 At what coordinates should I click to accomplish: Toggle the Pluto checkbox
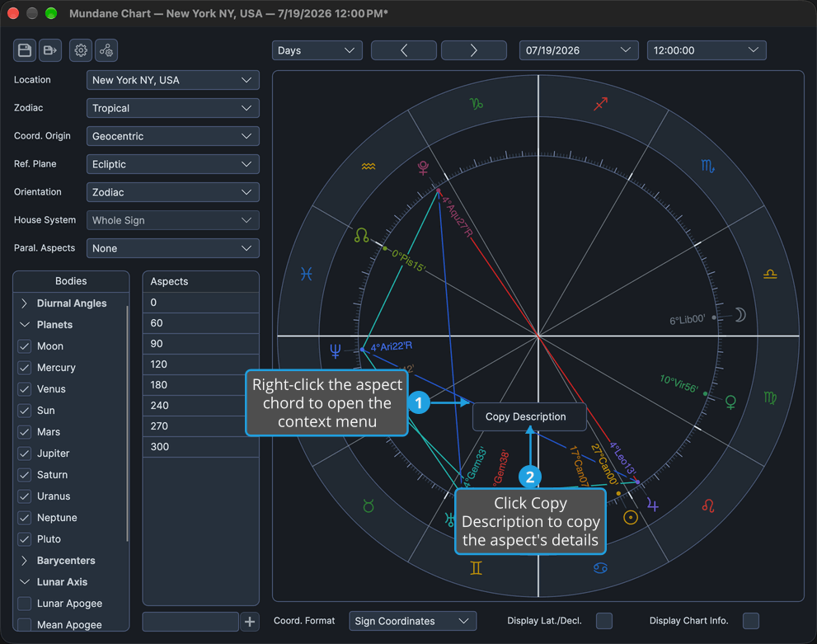(25, 539)
